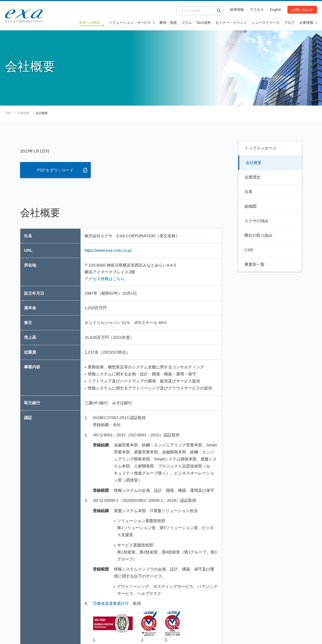Viewport: 322px width, 644px height.
Task: Open 企業理念 in the sidebar
Action: tap(270, 177)
